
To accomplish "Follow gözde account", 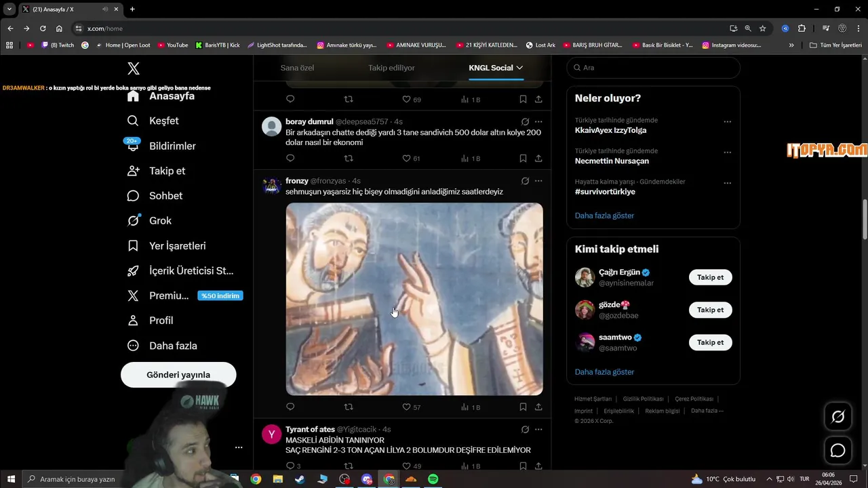I will [711, 310].
